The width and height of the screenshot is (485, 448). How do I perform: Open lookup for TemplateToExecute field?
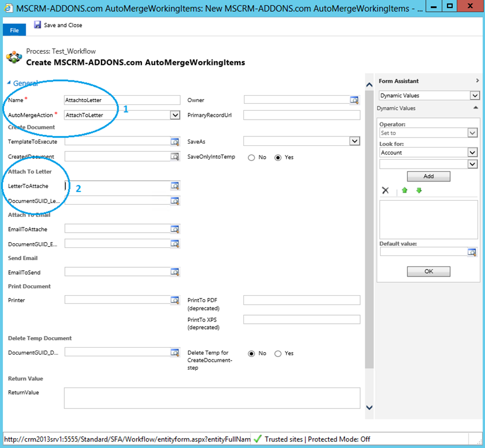[175, 142]
